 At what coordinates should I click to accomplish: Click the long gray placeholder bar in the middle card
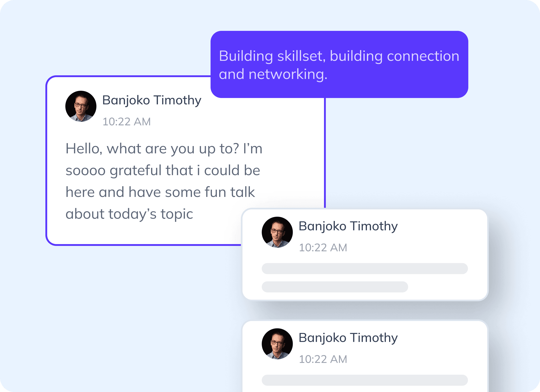tap(365, 268)
